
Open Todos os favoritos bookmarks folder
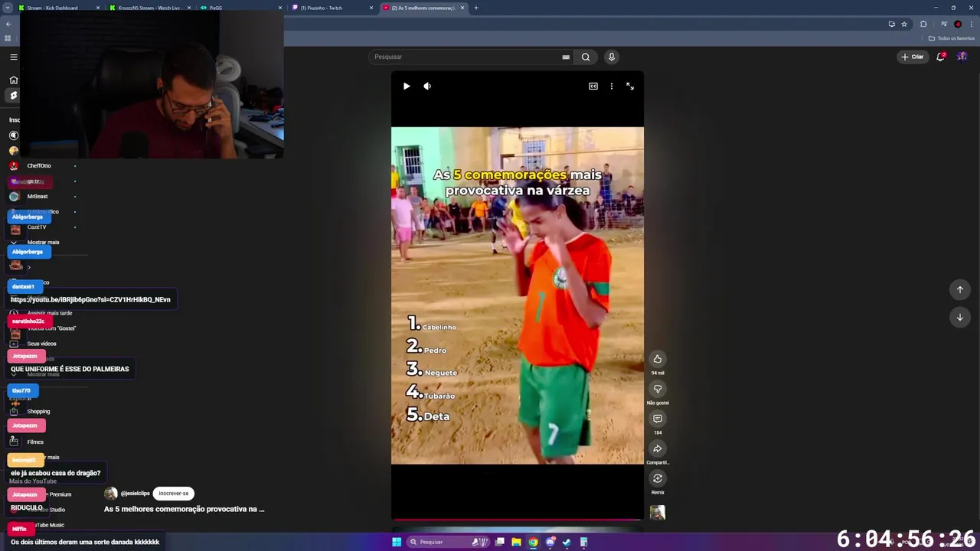pyautogui.click(x=952, y=38)
